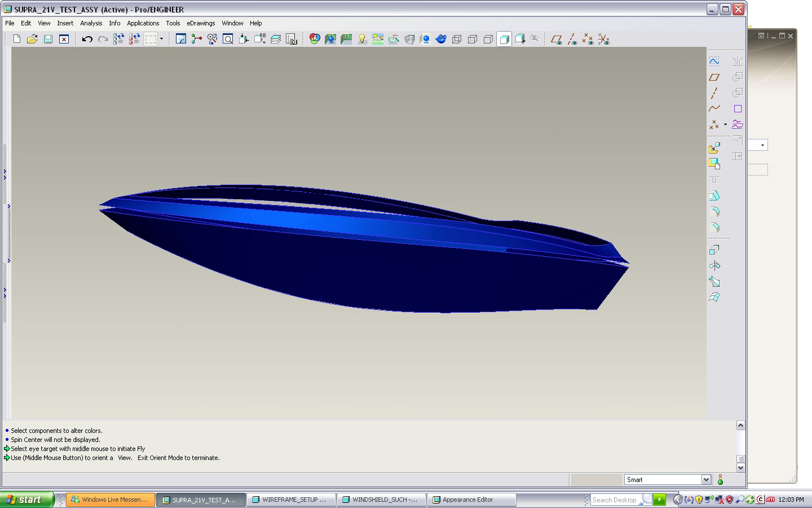812x508 pixels.
Task: Start the view manager
Action: (x=292, y=39)
